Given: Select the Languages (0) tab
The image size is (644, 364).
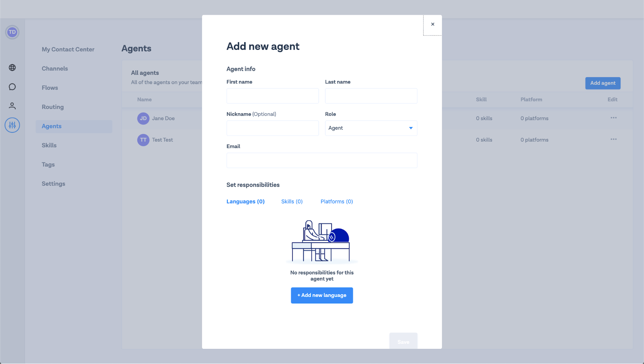Looking at the screenshot, I should [245, 202].
